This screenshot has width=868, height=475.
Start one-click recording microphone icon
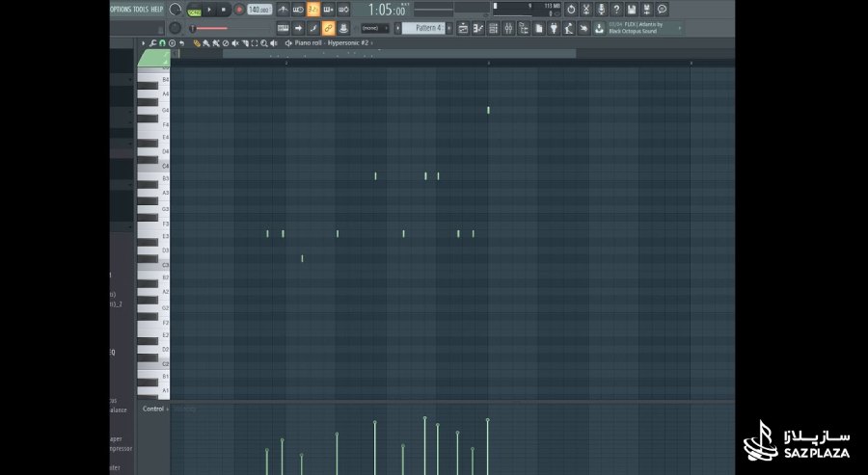click(x=601, y=10)
